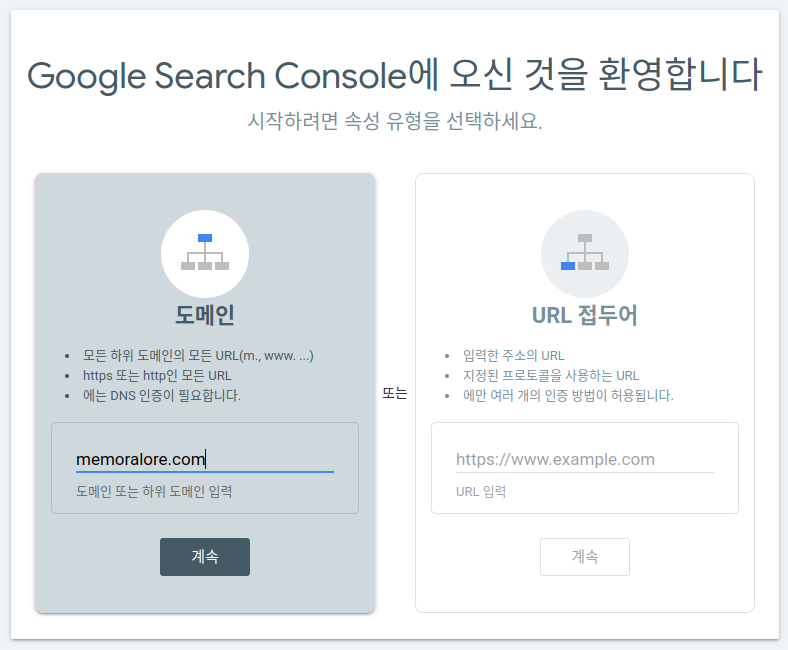
Task: Select the URL 접두어 heading
Action: [x=585, y=315]
